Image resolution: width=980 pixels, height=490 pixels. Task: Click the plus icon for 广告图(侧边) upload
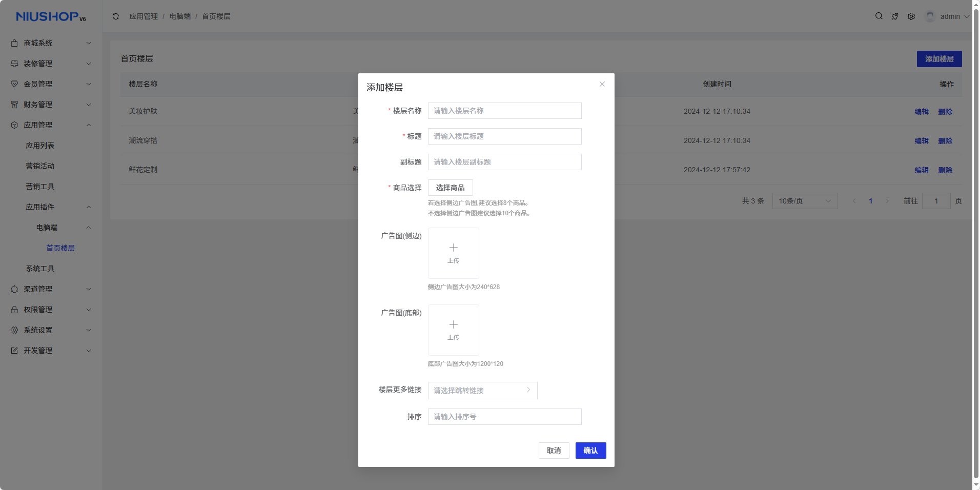click(454, 248)
